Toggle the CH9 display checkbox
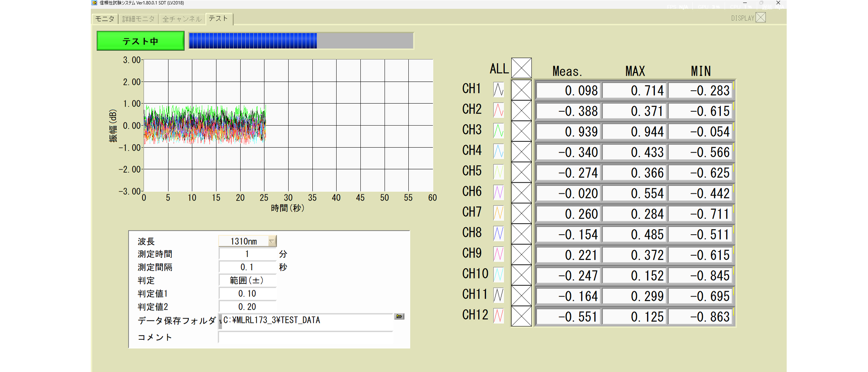Image resolution: width=868 pixels, height=372 pixels. click(521, 254)
